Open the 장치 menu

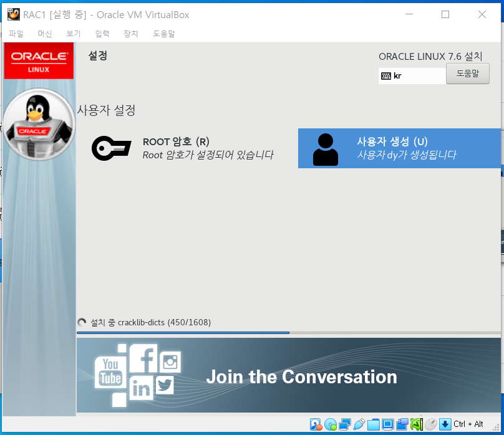point(131,34)
